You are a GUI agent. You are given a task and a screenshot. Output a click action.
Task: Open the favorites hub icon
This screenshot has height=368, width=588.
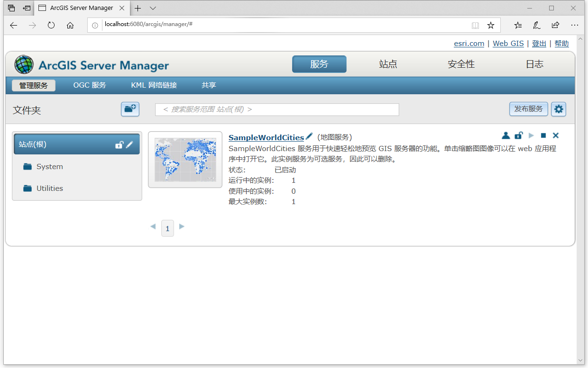[518, 26]
